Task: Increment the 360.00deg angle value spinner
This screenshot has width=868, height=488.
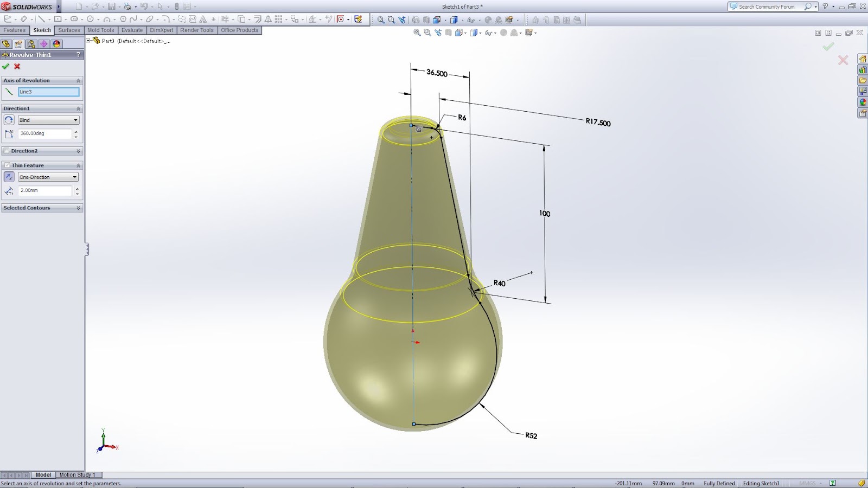Action: pyautogui.click(x=78, y=131)
